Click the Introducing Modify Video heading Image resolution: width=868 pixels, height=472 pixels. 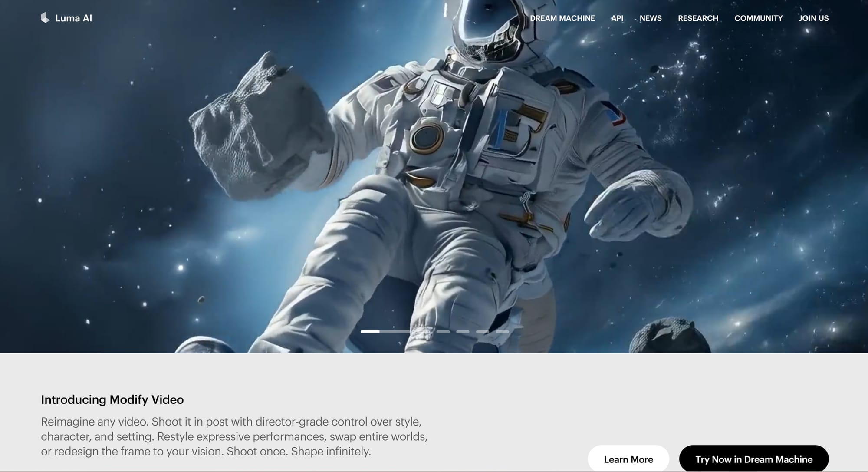pos(112,399)
